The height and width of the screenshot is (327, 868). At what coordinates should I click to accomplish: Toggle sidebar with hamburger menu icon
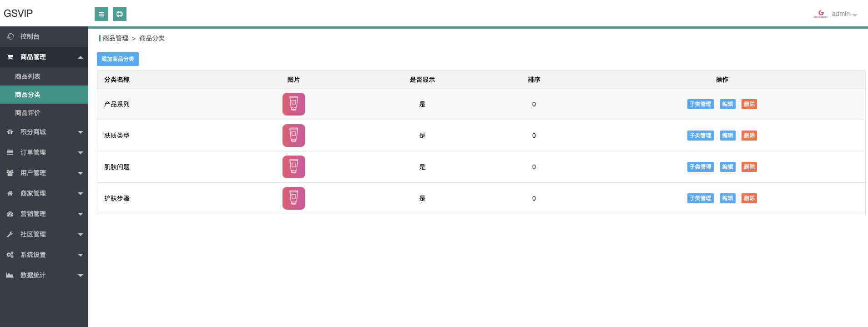[101, 14]
